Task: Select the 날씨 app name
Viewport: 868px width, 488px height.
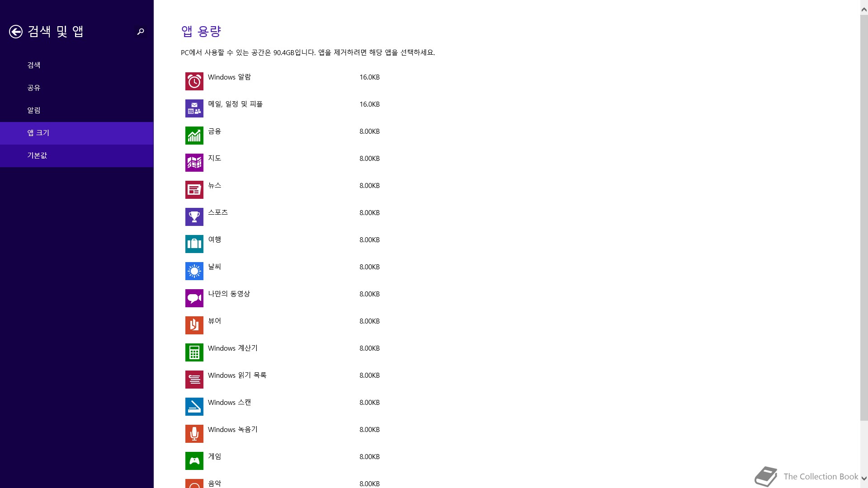Action: tap(214, 267)
